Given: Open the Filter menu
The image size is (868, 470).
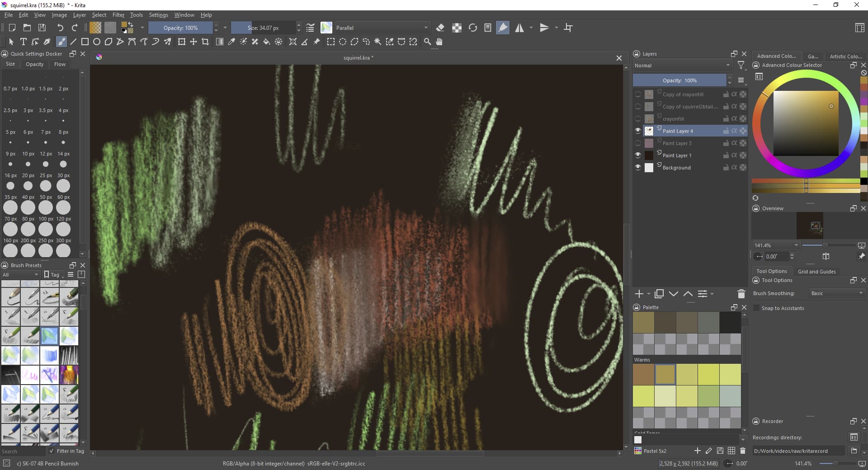Looking at the screenshot, I should (118, 15).
